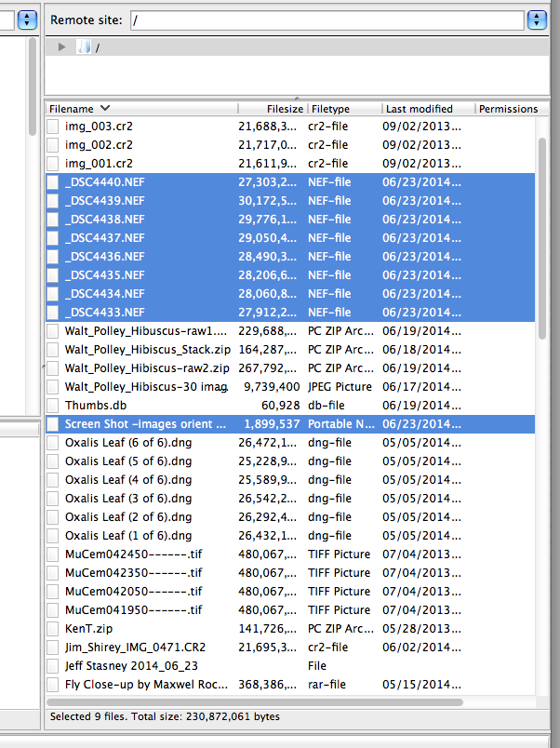560x748 pixels.
Task: Toggle sort order via Filename column arrow
Action: click(x=105, y=108)
